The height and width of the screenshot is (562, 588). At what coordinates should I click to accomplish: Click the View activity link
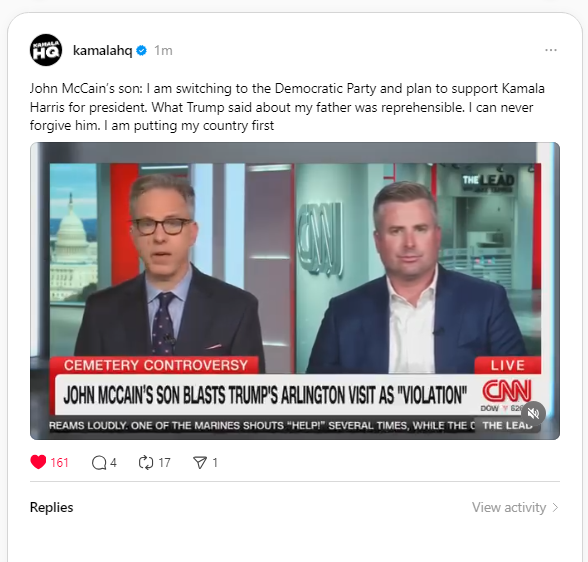point(509,507)
